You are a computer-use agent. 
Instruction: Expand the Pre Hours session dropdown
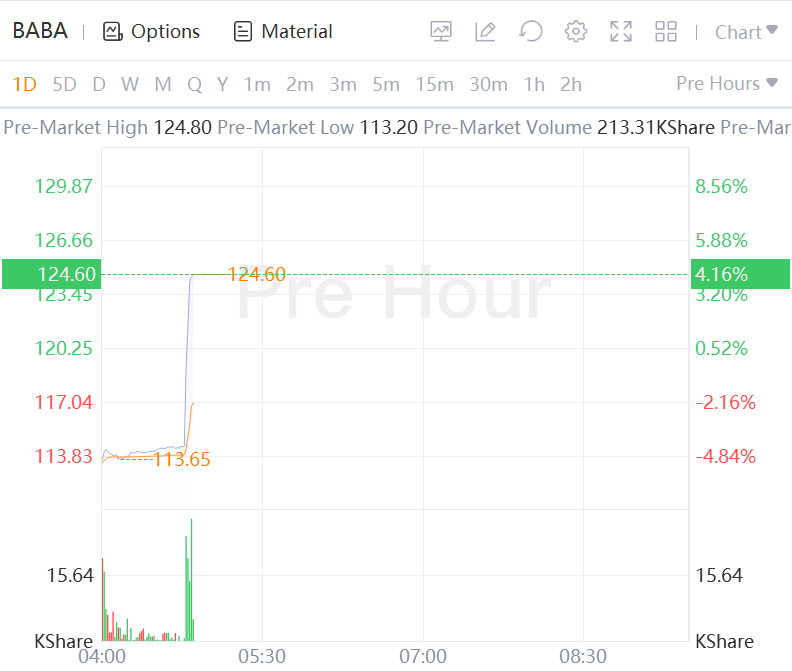(x=727, y=83)
